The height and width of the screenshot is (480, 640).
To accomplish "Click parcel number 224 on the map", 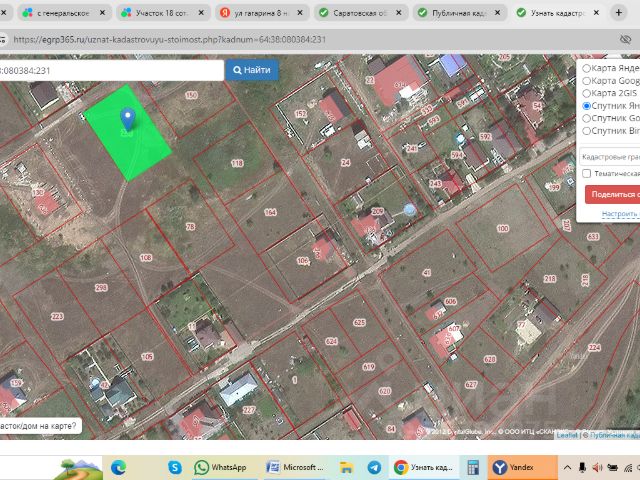I will [x=594, y=348].
